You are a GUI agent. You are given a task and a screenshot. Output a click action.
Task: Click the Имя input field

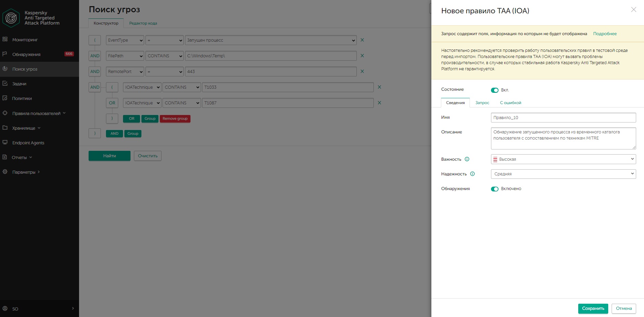[563, 118]
